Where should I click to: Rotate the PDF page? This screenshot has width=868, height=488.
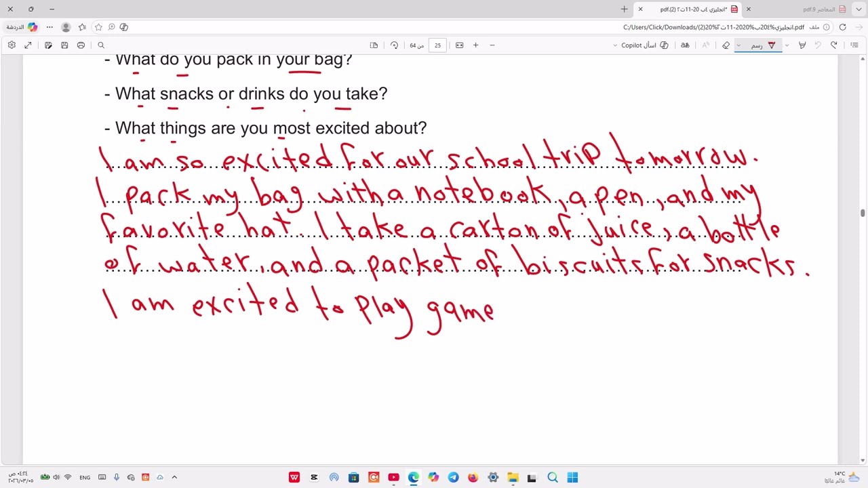click(394, 45)
